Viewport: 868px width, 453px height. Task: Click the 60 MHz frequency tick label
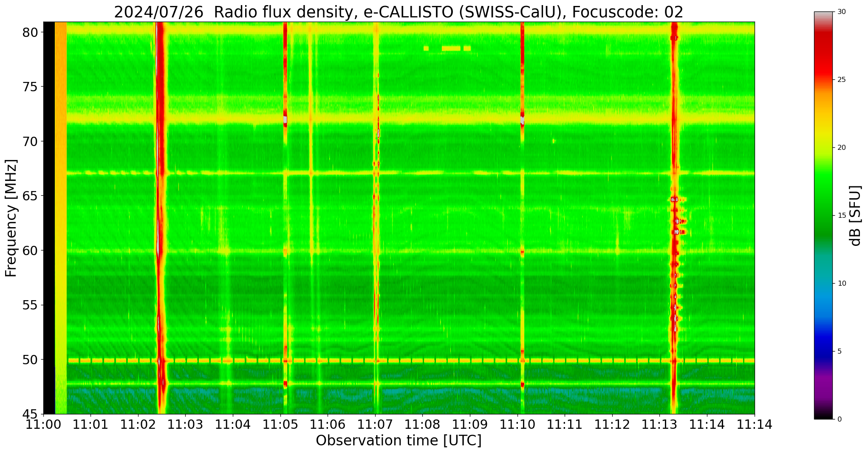[30, 250]
